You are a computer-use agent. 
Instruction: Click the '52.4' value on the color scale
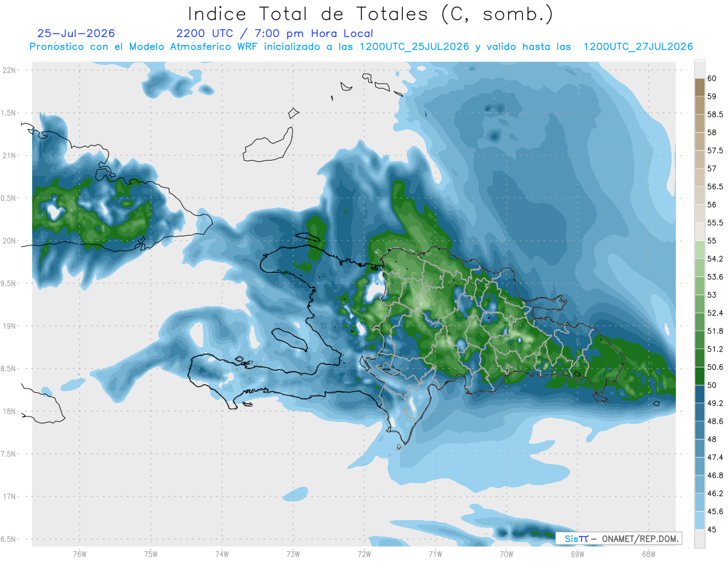point(716,313)
